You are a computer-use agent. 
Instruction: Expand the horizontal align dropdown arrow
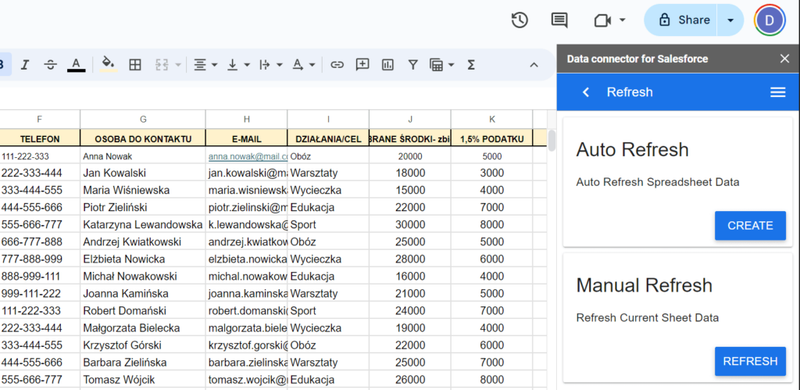tap(214, 65)
